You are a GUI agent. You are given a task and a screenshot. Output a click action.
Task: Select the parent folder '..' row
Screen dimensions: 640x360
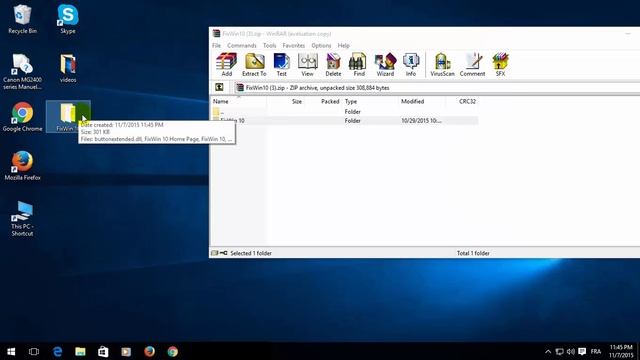(x=344, y=111)
